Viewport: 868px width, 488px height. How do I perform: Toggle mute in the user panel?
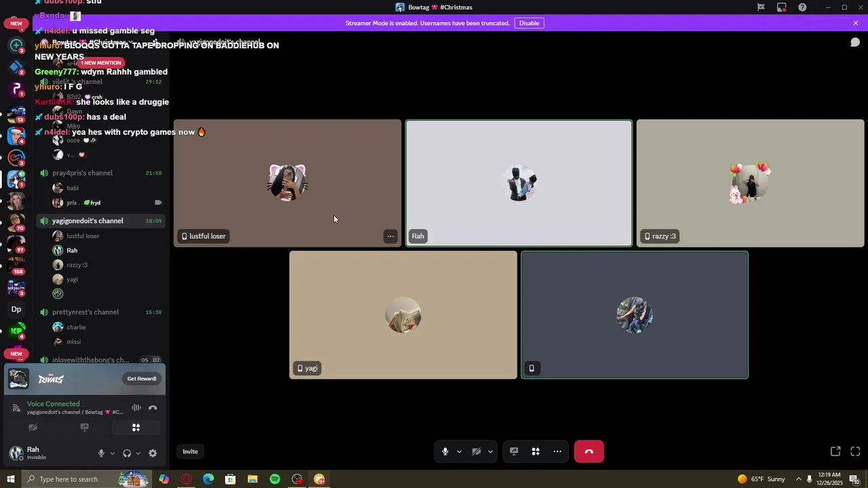pos(101,453)
